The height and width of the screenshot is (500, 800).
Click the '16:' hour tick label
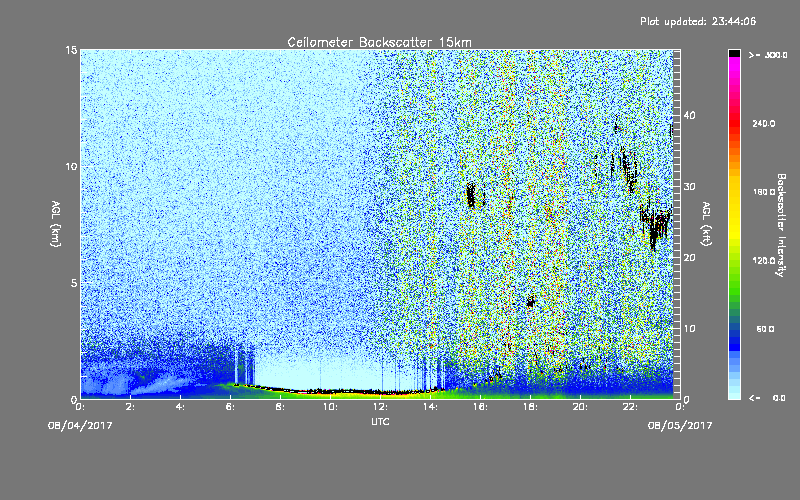480,407
